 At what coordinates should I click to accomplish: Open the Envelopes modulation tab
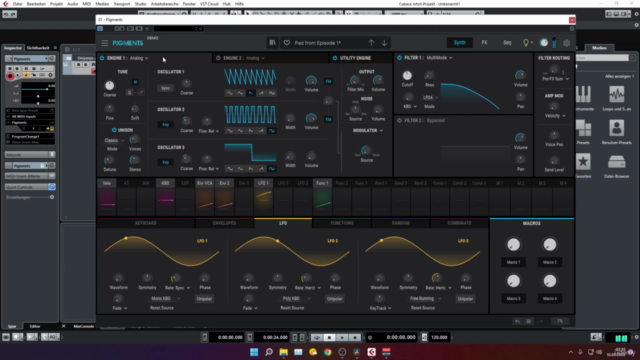[224, 223]
